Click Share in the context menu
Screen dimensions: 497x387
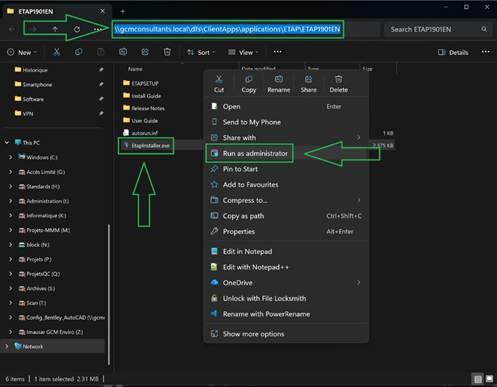(309, 84)
